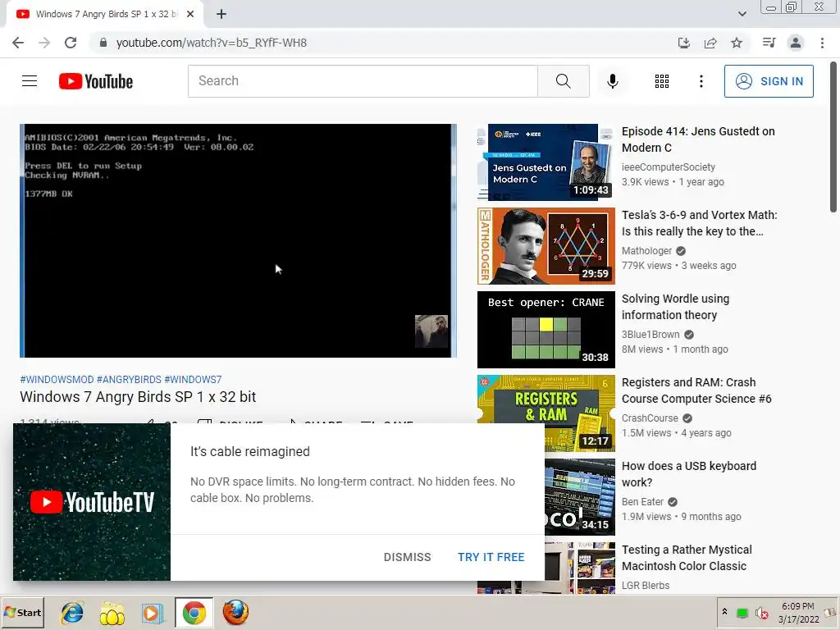Image resolution: width=840 pixels, height=630 pixels.
Task: Close the Windows 7 Angry Birds tab
Action: [x=190, y=15]
